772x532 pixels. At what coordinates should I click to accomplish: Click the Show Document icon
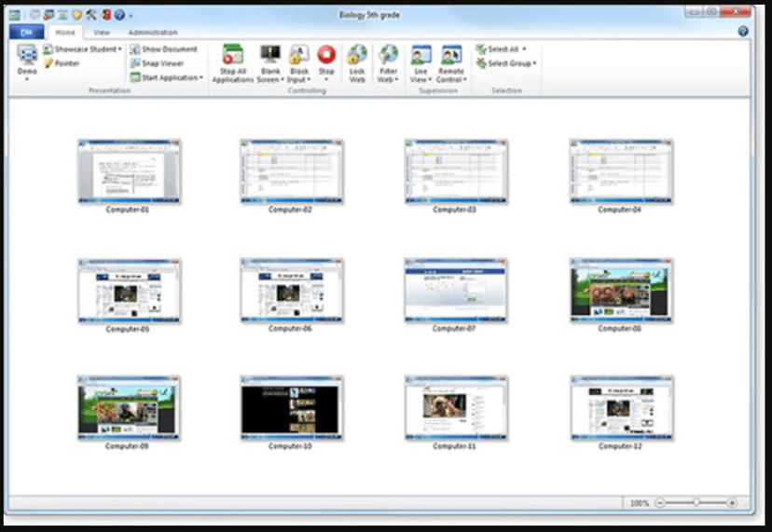pos(135,49)
